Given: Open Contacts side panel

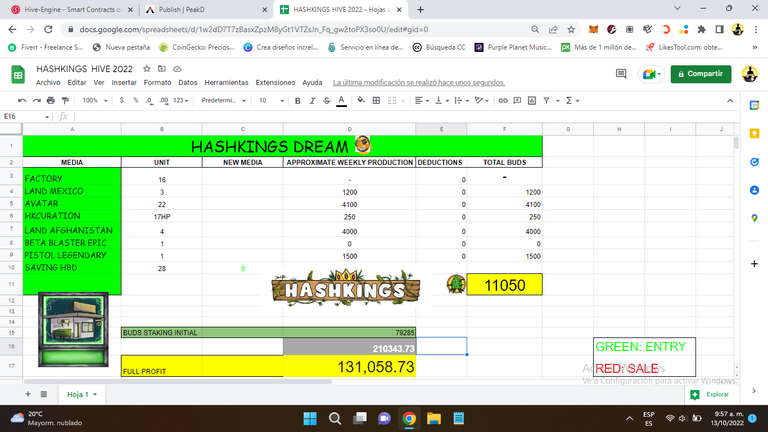Looking at the screenshot, I should tap(754, 190).
